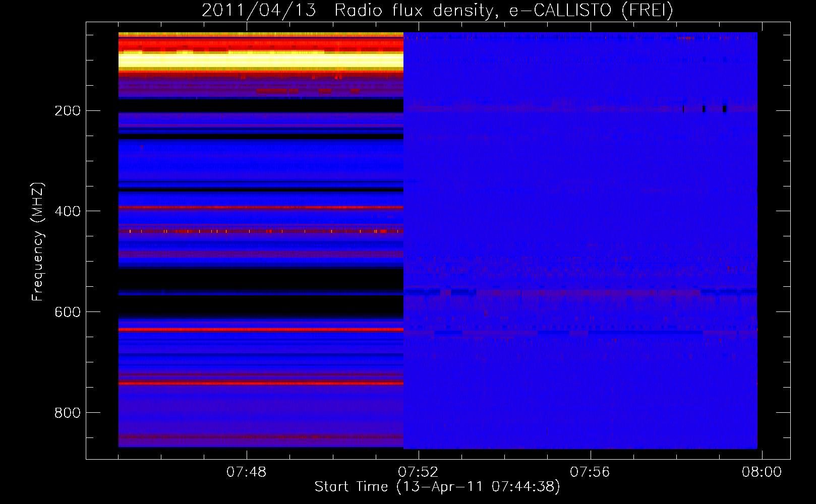Click the 200 frequency tick label

pyautogui.click(x=68, y=110)
